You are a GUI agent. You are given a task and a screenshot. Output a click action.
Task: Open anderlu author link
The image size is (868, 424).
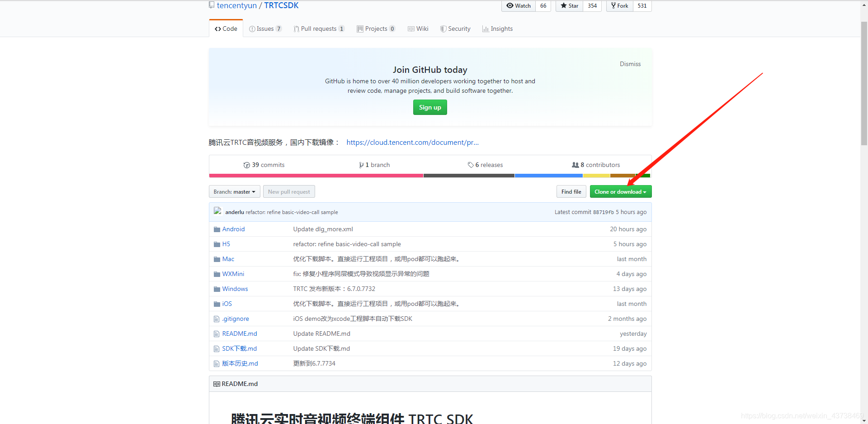click(x=235, y=212)
